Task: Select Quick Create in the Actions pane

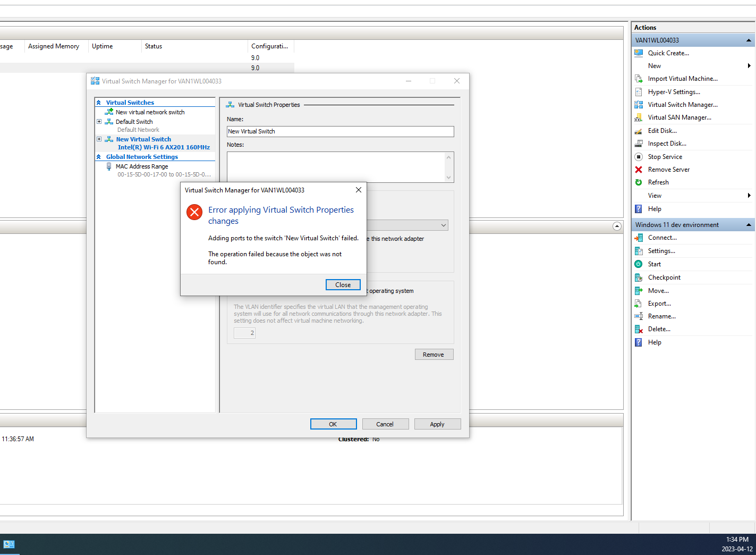Action: click(x=668, y=53)
